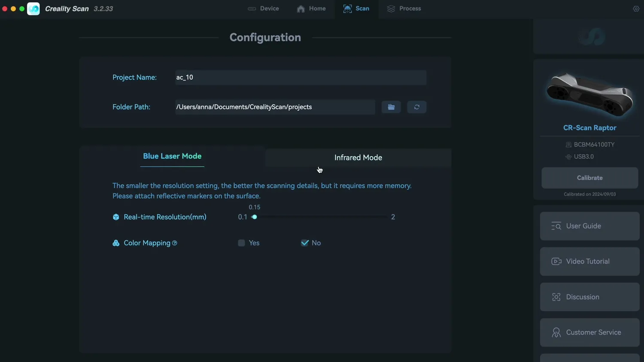
Task: Open the User Guide
Action: coord(589,226)
